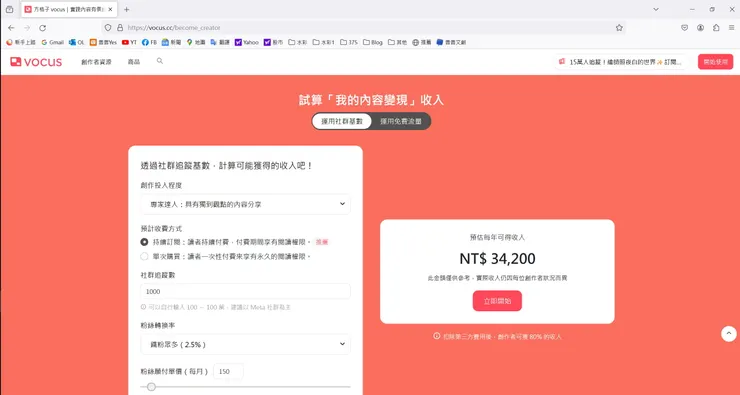Select 單次購買 radio option

[144, 257]
